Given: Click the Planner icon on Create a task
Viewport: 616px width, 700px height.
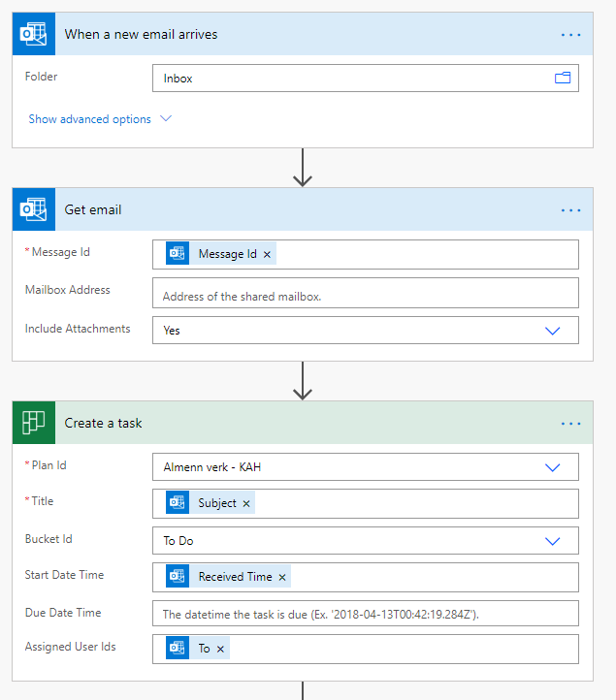Looking at the screenshot, I should pyautogui.click(x=33, y=423).
